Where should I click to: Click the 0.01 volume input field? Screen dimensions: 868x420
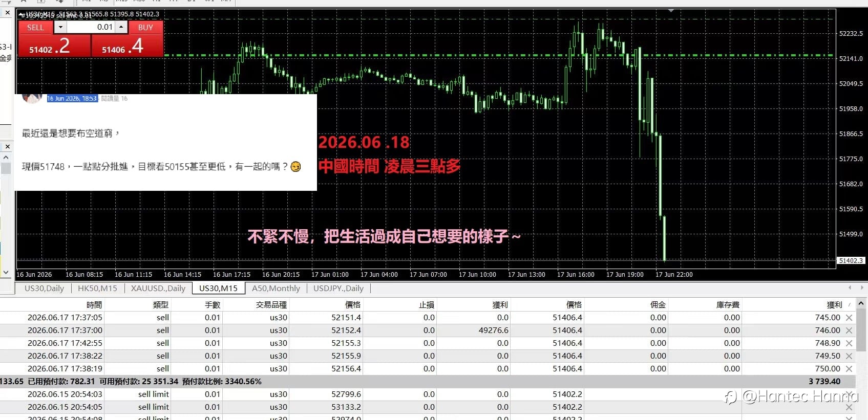click(91, 27)
